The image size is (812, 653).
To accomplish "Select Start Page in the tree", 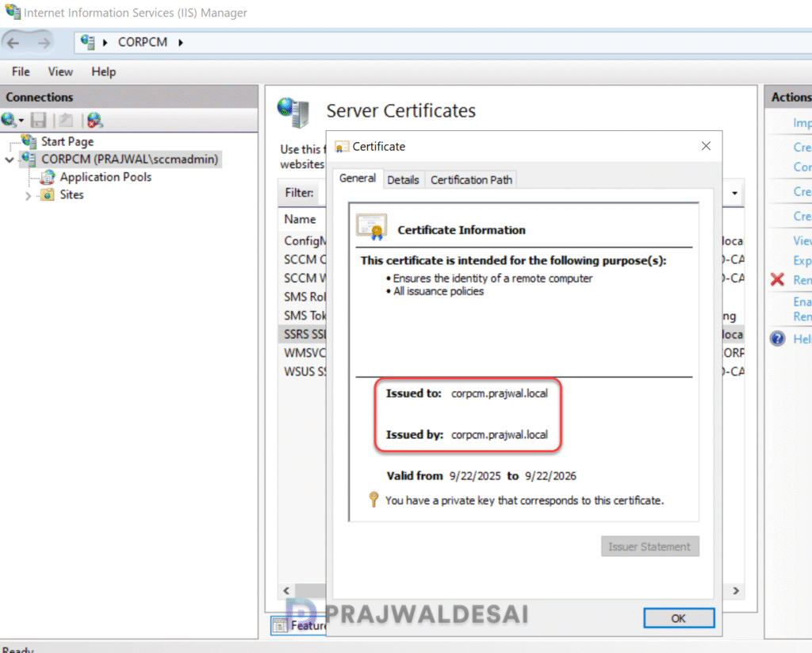I will [67, 141].
